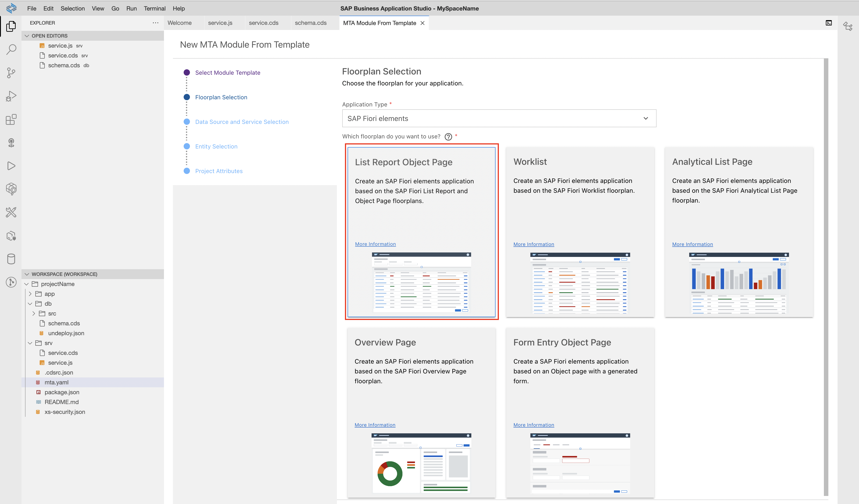Viewport: 859px width, 504px height.
Task: Collapse the db folder
Action: (x=30, y=304)
